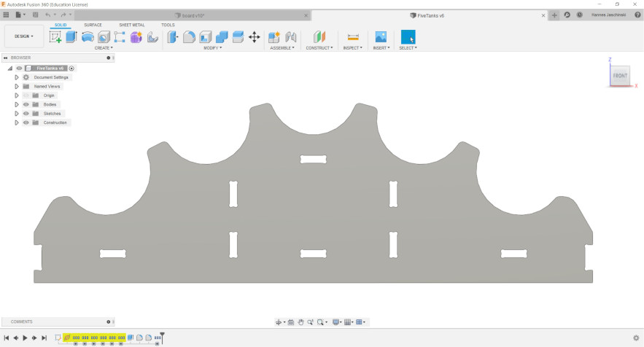Open the Inspect dropdown menu
This screenshot has height=347, width=644.
[x=352, y=48]
